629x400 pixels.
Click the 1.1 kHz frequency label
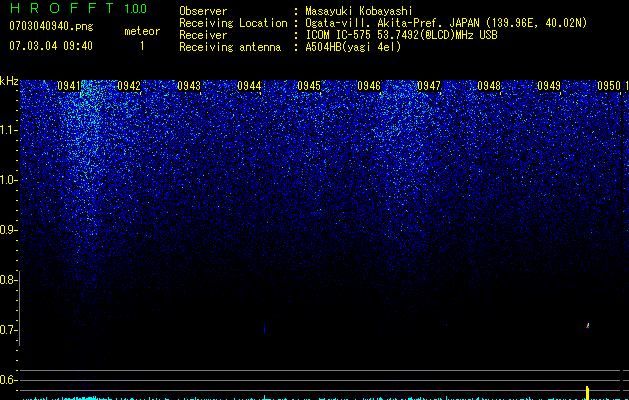point(8,130)
